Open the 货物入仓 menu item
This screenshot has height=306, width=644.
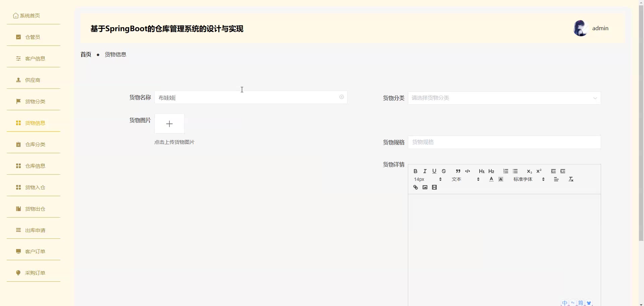[33, 187]
